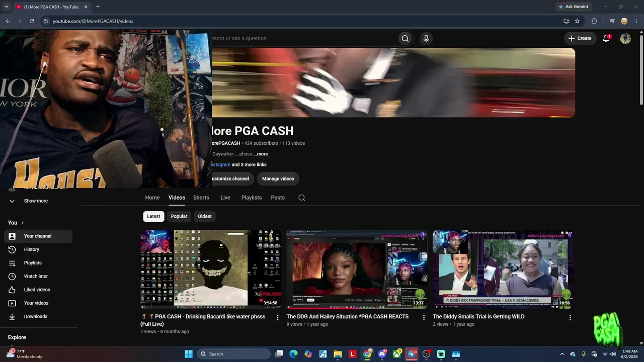The width and height of the screenshot is (644, 362).
Task: Expand Show more in the sidebar
Action: coord(38,201)
